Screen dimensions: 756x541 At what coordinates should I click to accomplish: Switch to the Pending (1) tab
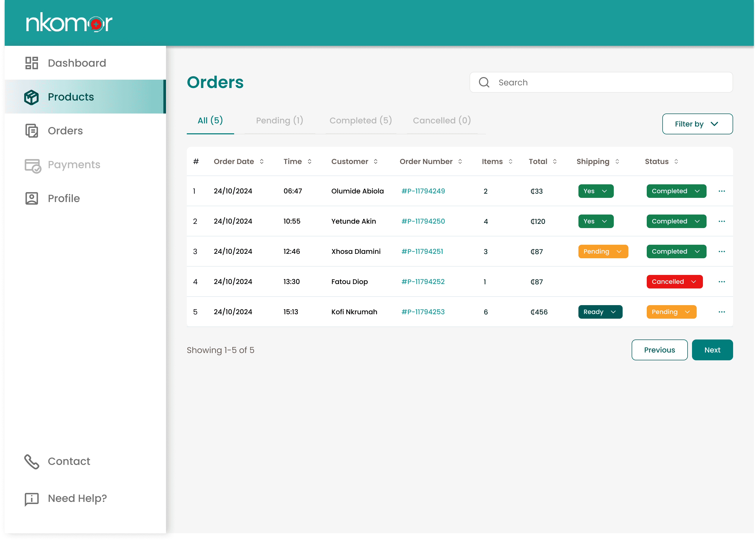point(279,121)
